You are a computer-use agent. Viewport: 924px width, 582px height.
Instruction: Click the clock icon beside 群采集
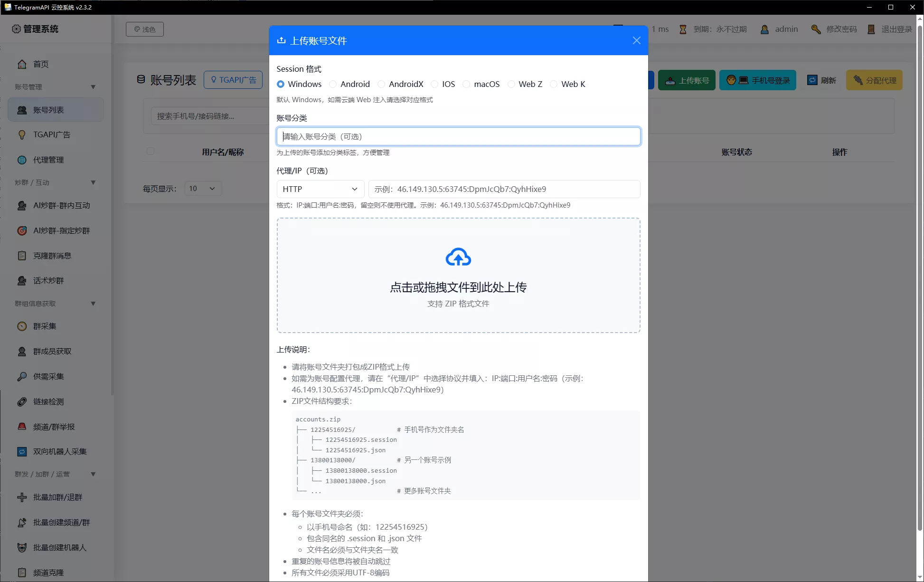(22, 326)
